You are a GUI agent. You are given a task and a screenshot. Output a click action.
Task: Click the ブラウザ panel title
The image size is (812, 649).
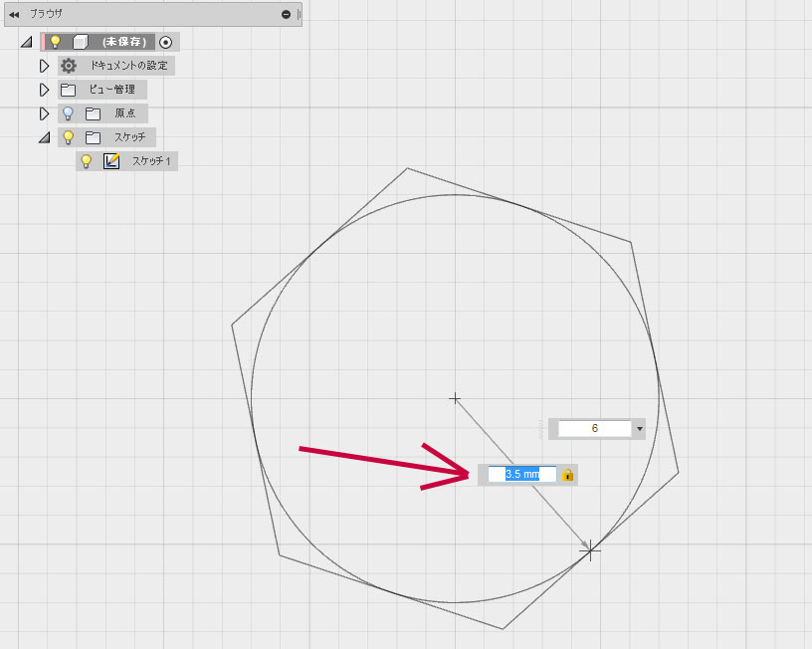coord(46,14)
